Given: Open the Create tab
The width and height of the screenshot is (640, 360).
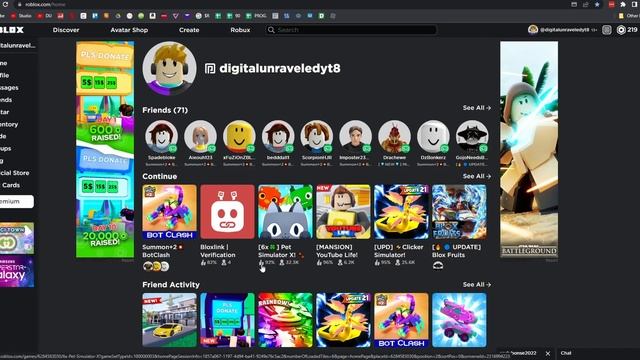Looking at the screenshot, I should point(189,30).
